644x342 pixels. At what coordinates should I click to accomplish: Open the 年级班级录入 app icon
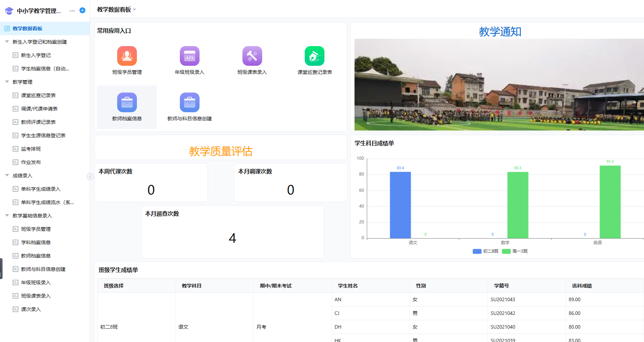[x=189, y=56]
